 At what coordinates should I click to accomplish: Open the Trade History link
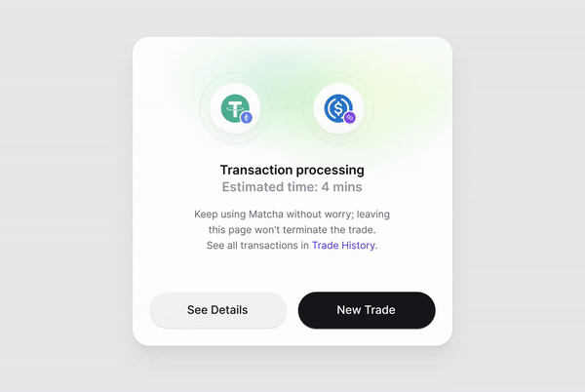[x=343, y=246]
